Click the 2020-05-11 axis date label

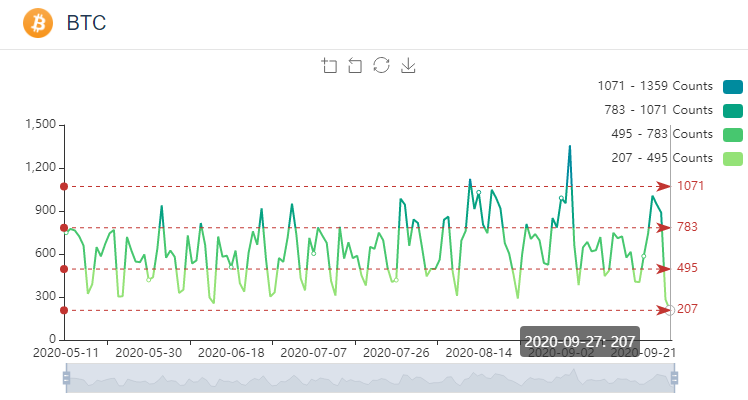pos(66,353)
